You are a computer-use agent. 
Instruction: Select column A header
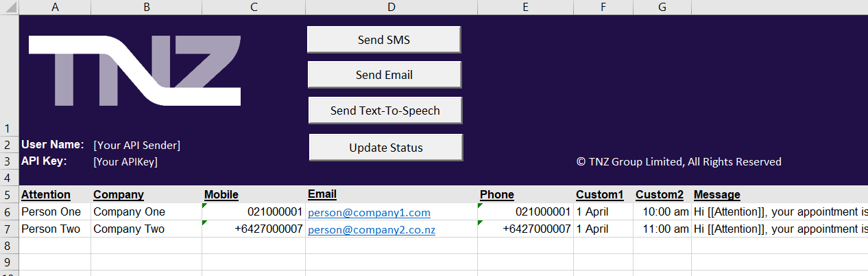[55, 7]
